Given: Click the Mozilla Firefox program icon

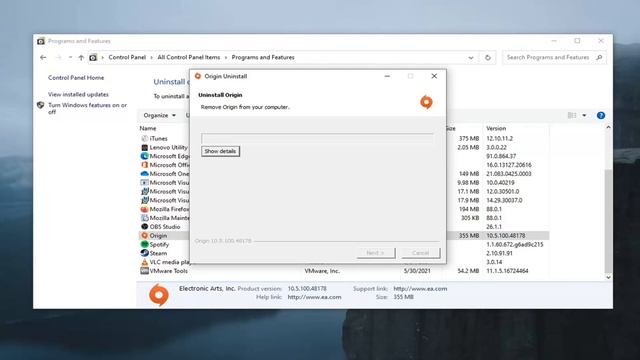Looking at the screenshot, I should 144,209.
